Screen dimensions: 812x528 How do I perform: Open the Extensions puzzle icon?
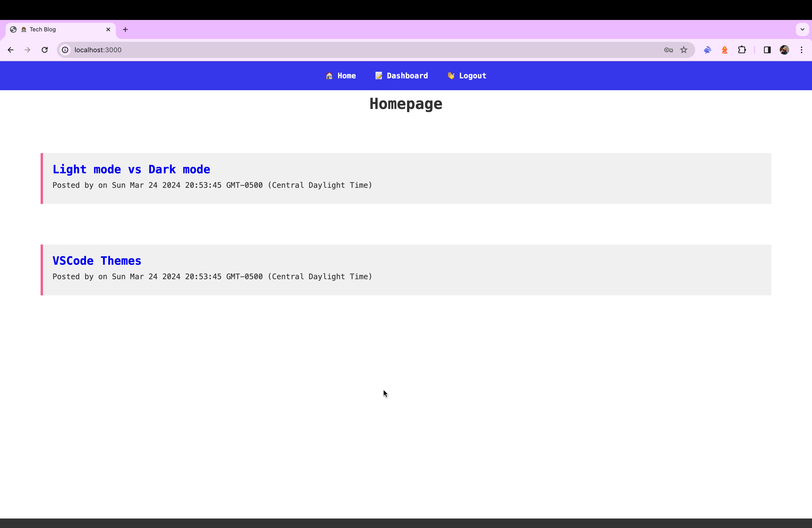pyautogui.click(x=742, y=50)
